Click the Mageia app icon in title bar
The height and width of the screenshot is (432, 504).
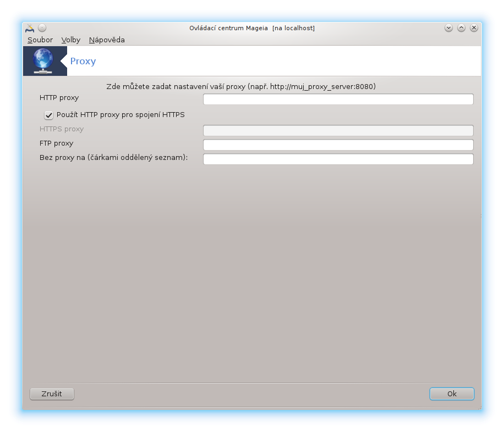point(30,28)
